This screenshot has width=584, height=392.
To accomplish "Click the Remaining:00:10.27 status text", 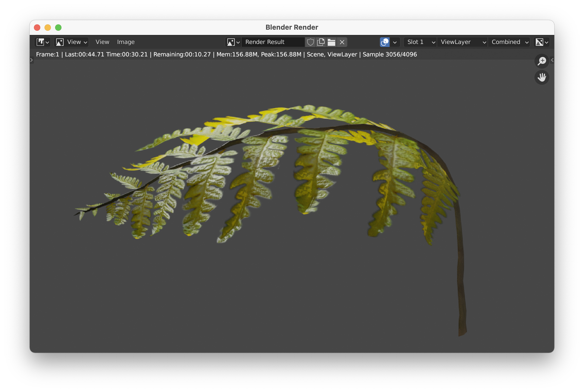I will (182, 55).
